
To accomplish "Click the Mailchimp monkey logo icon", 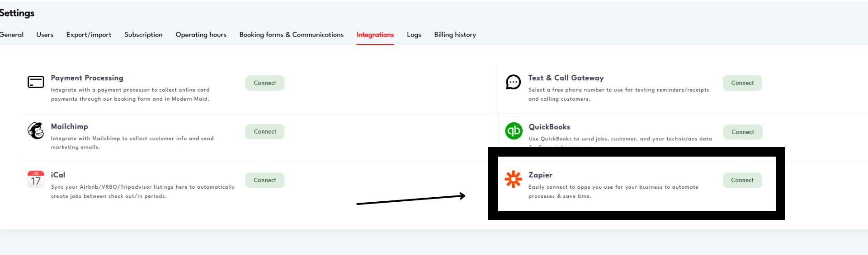I will [x=36, y=130].
